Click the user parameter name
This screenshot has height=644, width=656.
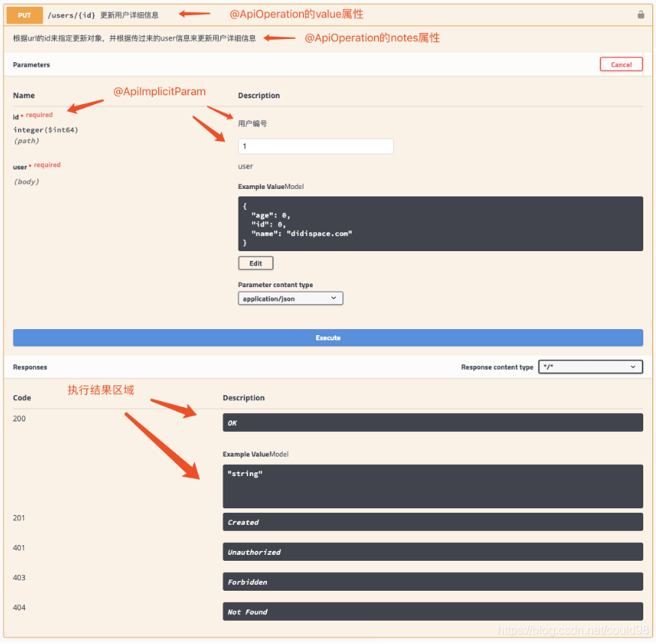[19, 167]
